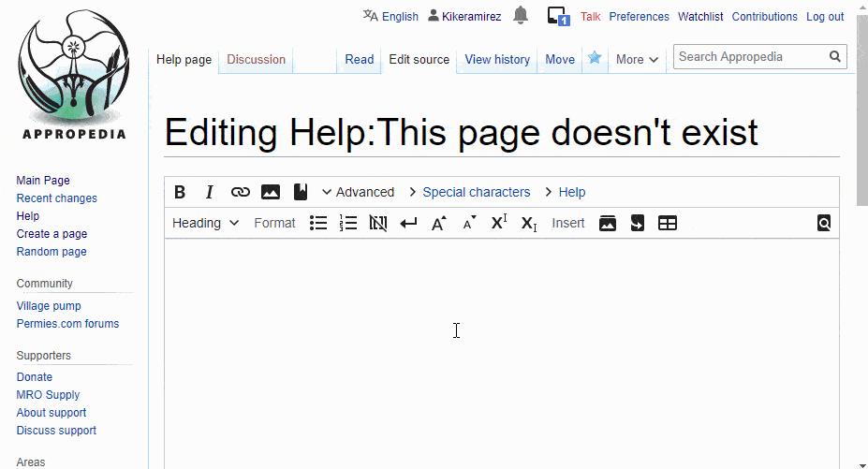Open notifications bell icon
868x469 pixels.
point(521,15)
